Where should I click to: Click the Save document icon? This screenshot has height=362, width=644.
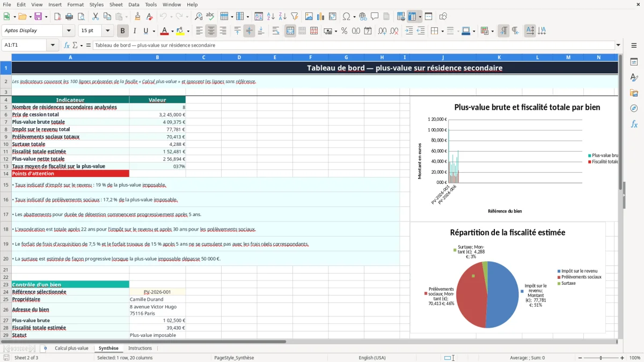click(38, 17)
